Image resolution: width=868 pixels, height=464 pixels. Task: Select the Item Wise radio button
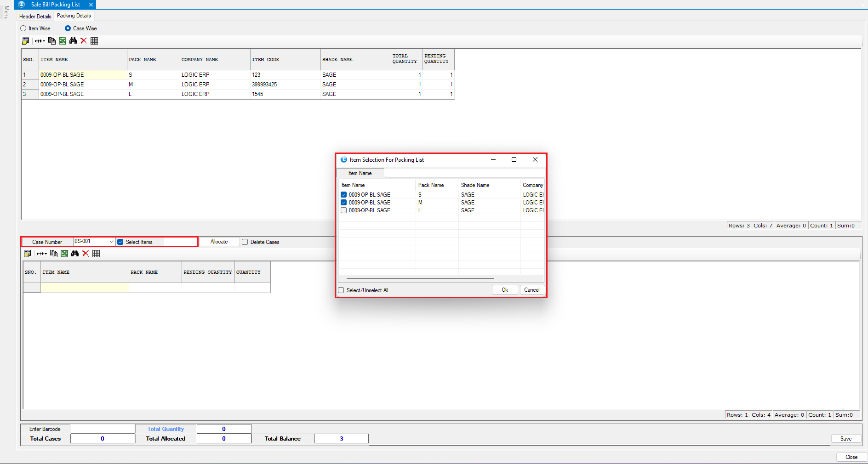[x=23, y=28]
